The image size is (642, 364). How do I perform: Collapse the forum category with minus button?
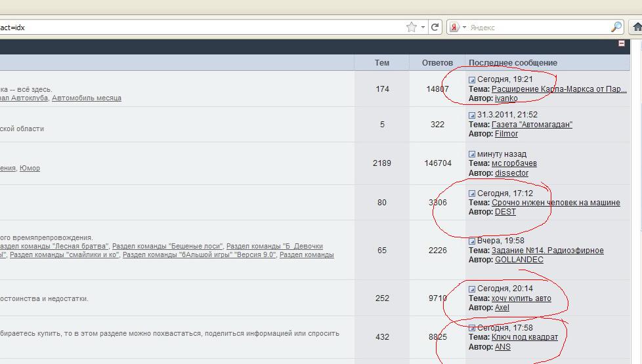click(x=622, y=43)
